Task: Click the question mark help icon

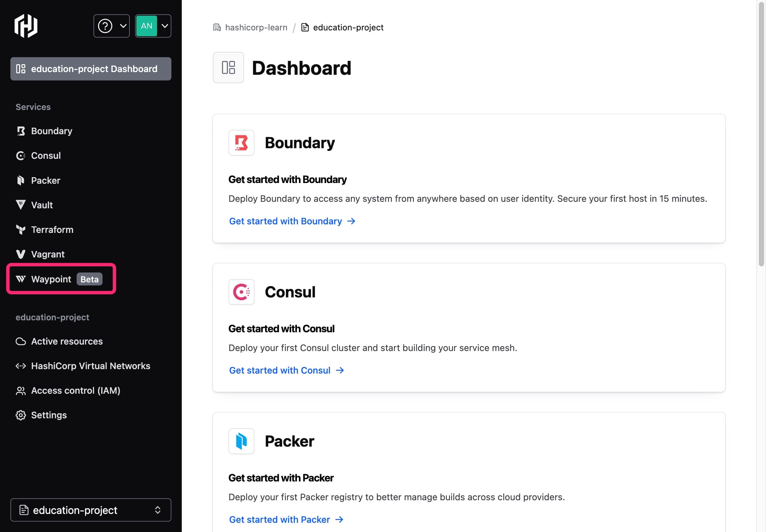Action: 105,26
